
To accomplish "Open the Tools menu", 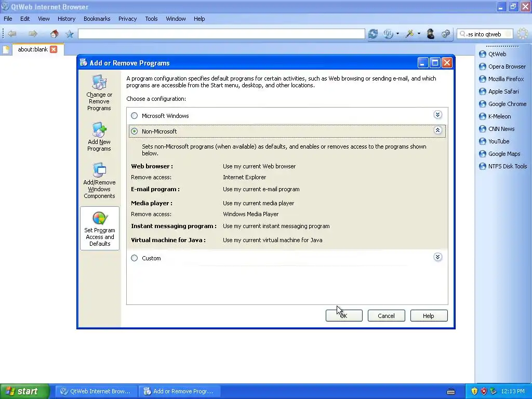I will [x=151, y=19].
